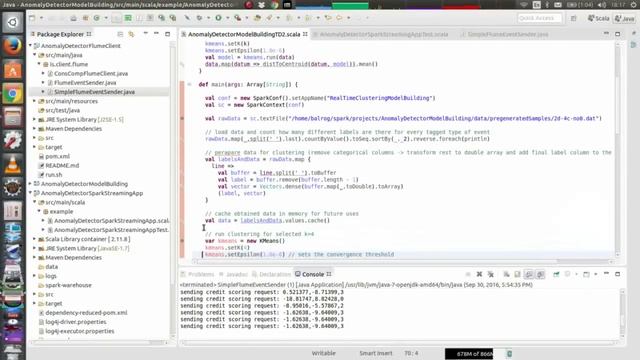
Task: Click the Console vertical scrollbar
Action: [x=622, y=313]
